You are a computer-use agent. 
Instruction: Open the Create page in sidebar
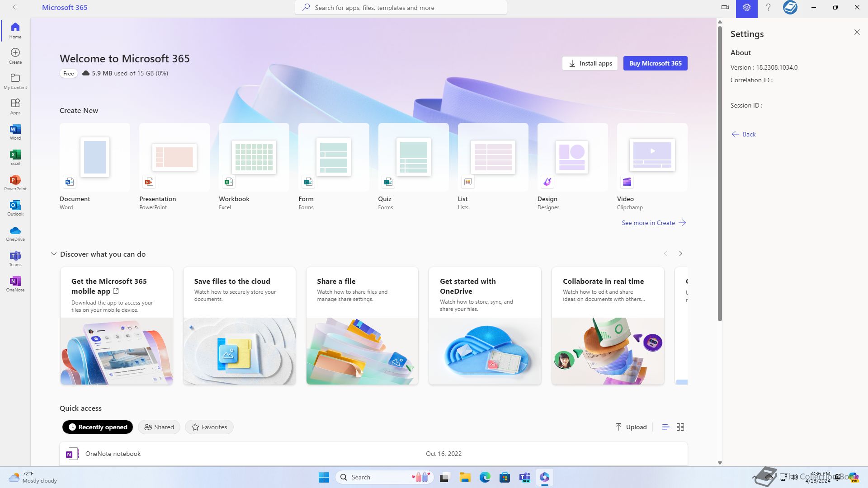[15, 56]
